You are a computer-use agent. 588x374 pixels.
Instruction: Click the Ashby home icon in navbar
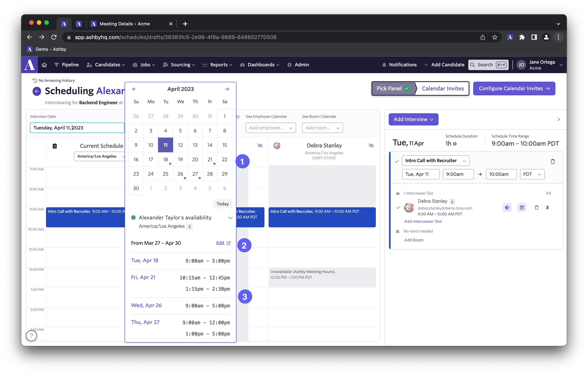coord(44,65)
